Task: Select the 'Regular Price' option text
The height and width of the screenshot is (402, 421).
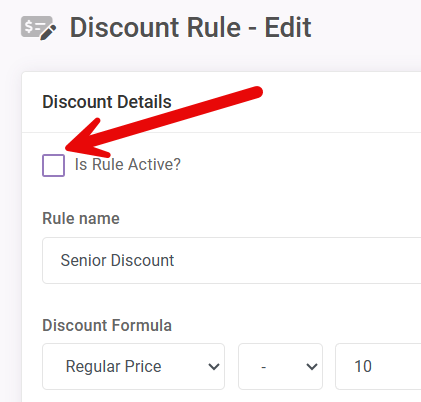Action: tap(113, 366)
